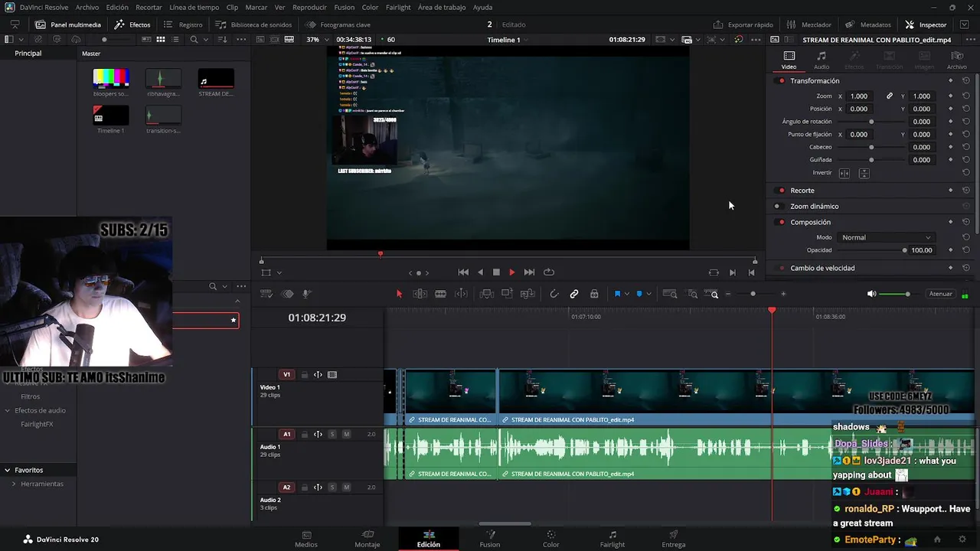Add a marker with the marker icon
This screenshot has height=551, width=980.
tap(639, 294)
